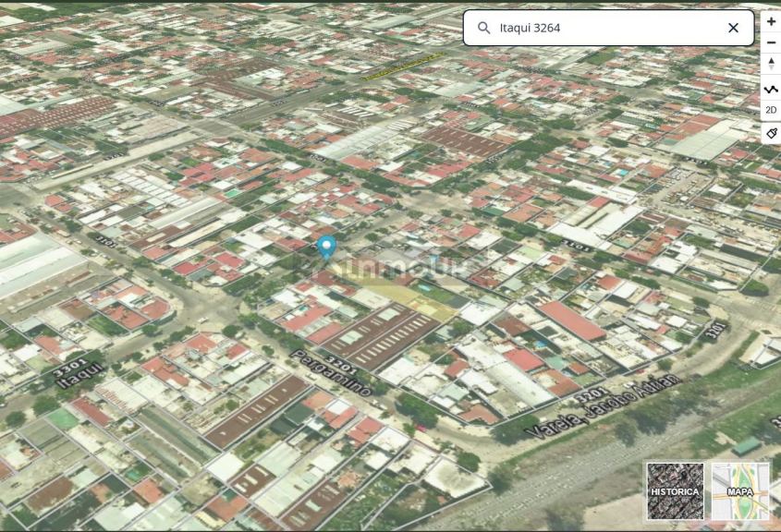Click the Varela, Jacobo Adrian street label
The height and width of the screenshot is (532, 781).
click(603, 406)
